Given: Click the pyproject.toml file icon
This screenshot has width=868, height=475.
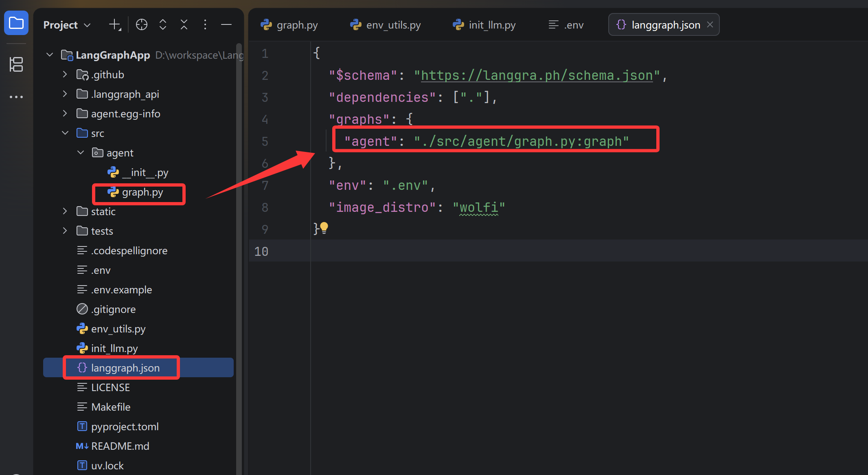Looking at the screenshot, I should [82, 426].
